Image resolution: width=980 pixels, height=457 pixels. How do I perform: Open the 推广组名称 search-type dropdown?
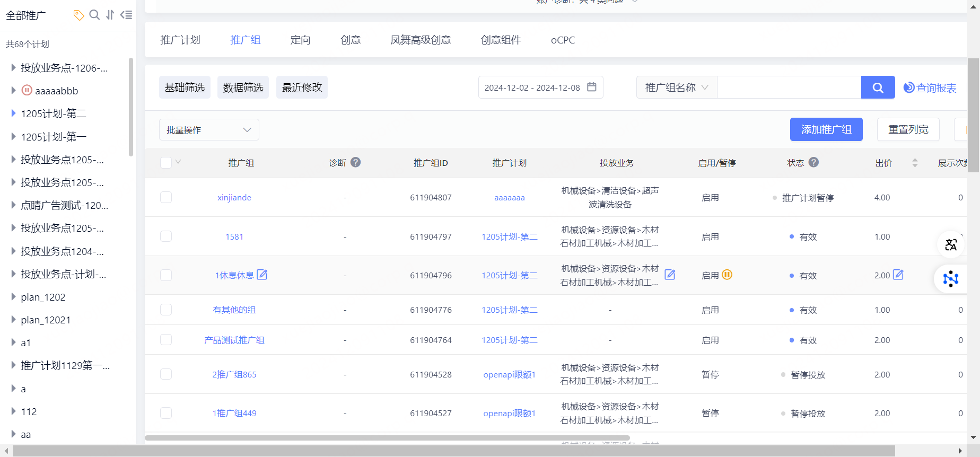coord(677,87)
